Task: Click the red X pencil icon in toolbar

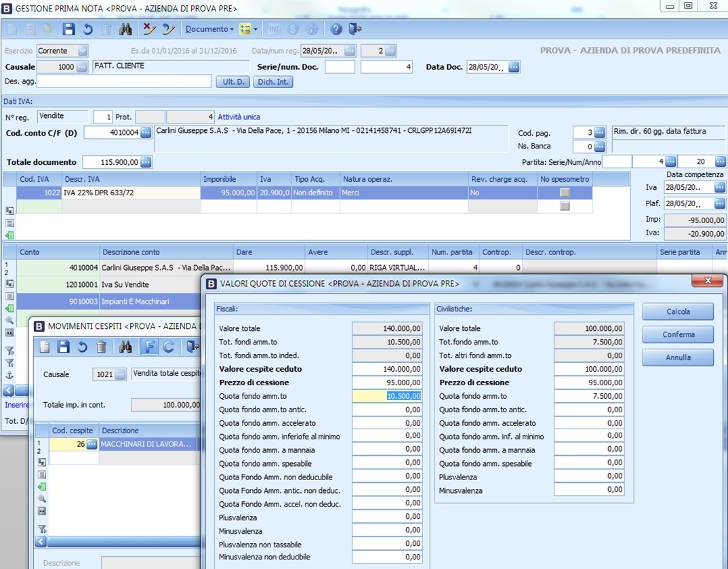Action: pos(149,29)
